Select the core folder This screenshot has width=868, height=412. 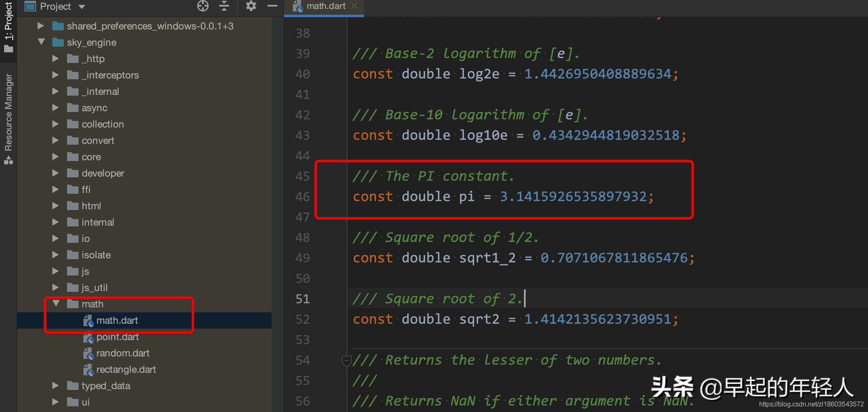(x=91, y=157)
